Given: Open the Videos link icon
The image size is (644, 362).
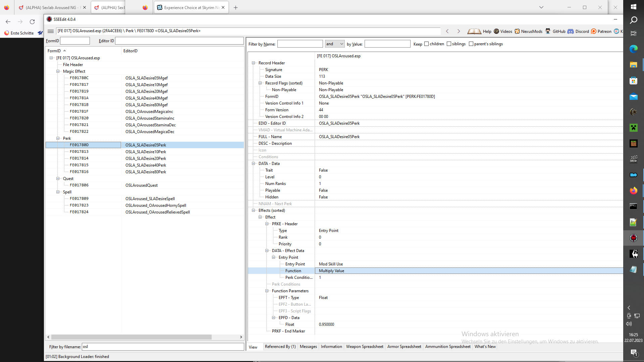Looking at the screenshot, I should coord(496,31).
